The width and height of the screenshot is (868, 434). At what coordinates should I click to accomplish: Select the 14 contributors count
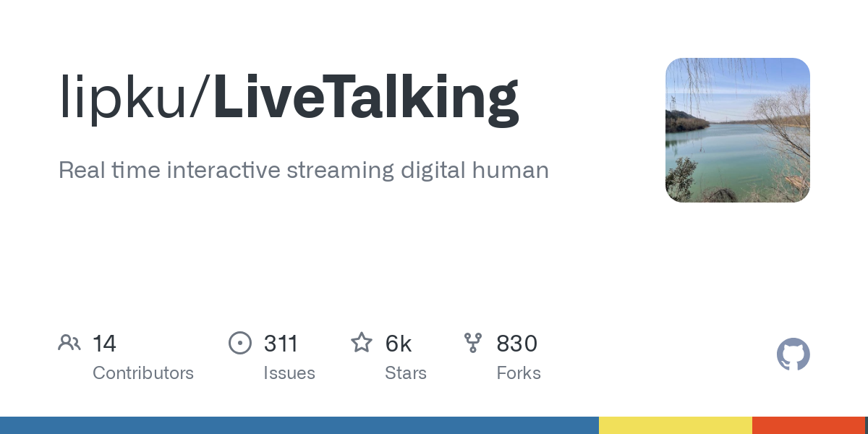point(104,344)
